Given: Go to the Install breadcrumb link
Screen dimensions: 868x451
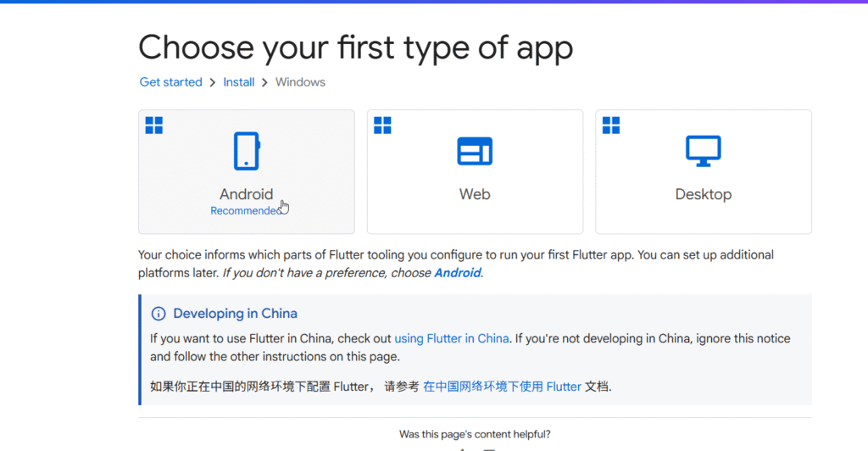Looking at the screenshot, I should tap(239, 82).
